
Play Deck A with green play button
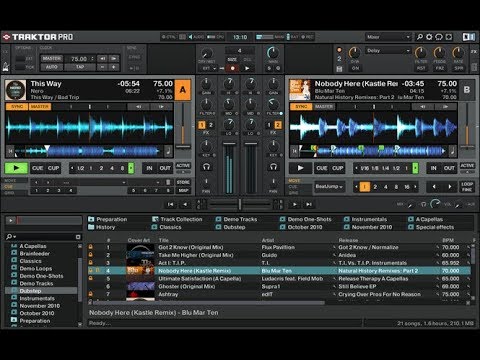[16, 168]
